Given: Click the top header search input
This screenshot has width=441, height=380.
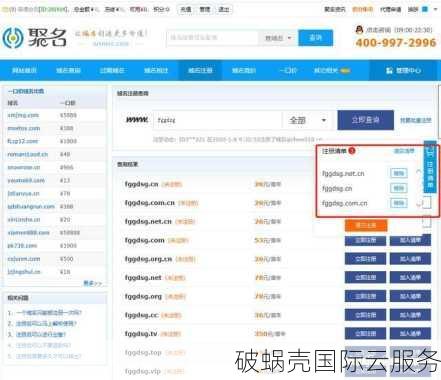Looking at the screenshot, I should (x=212, y=38).
